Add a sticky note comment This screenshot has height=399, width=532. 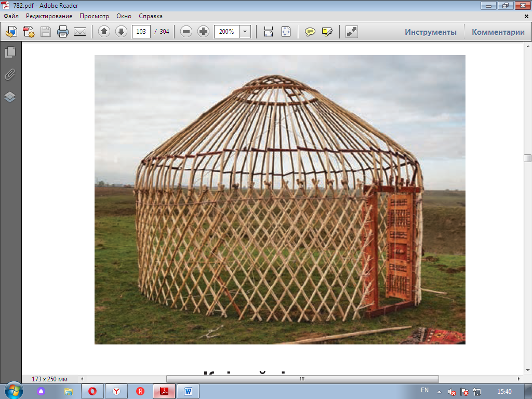[x=310, y=32]
